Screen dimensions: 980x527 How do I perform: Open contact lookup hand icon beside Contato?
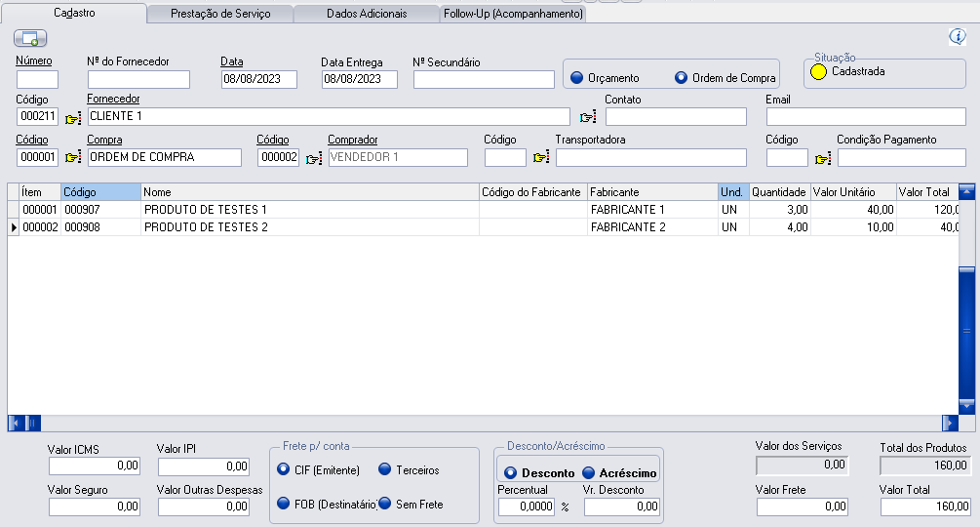point(588,117)
